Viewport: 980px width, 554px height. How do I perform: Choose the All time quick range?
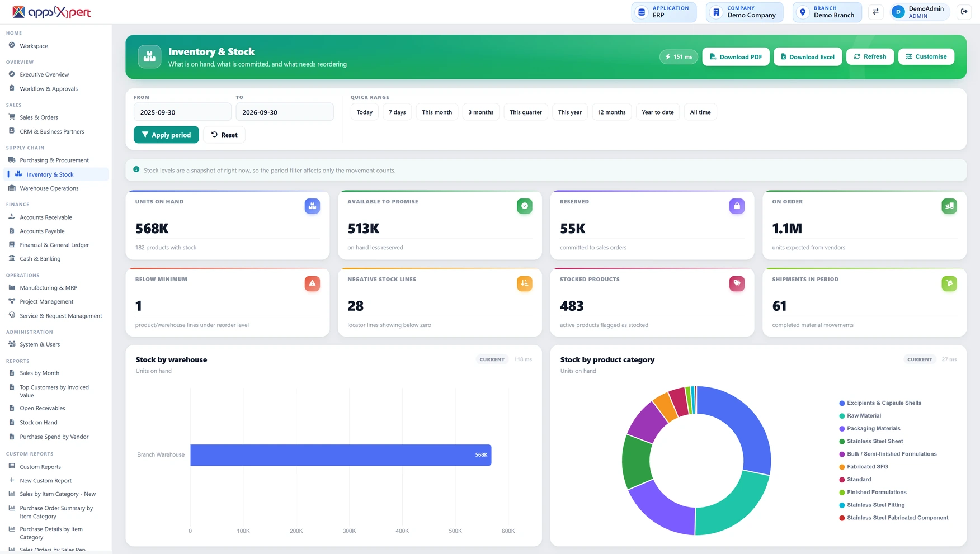pos(700,112)
